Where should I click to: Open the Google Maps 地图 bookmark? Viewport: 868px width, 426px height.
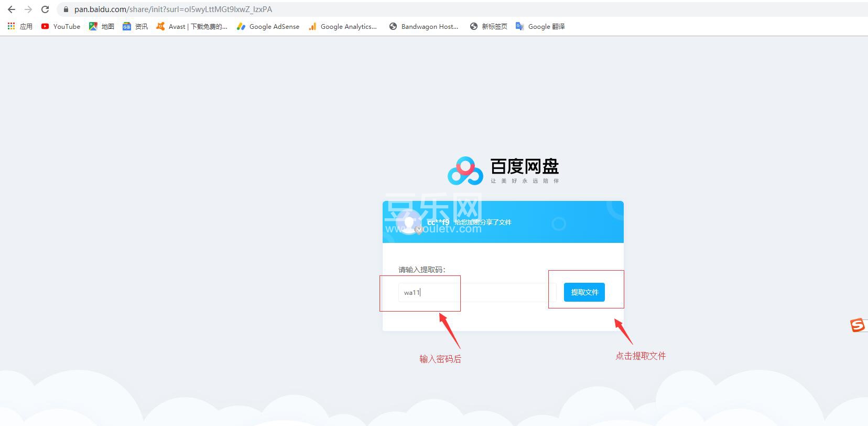click(x=102, y=26)
